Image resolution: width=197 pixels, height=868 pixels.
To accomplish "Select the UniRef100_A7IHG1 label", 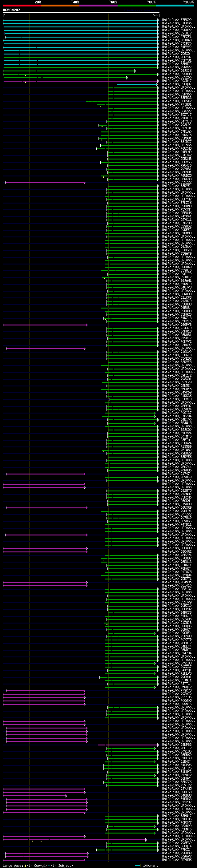I will click(x=177, y=104).
